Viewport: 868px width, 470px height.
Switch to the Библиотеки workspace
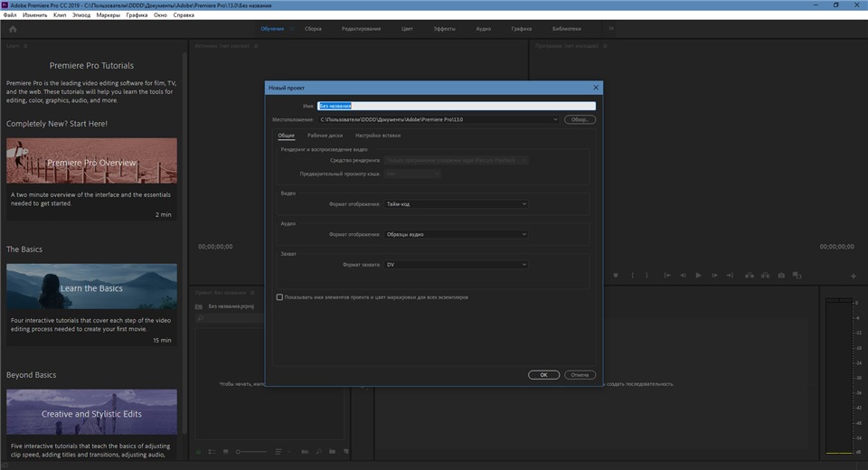coord(566,29)
